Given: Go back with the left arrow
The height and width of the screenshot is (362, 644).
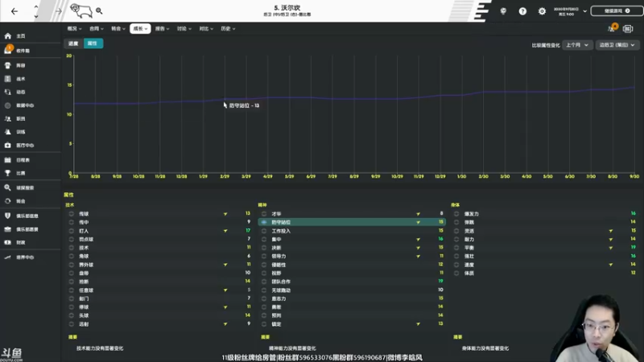Looking at the screenshot, I should click(14, 11).
